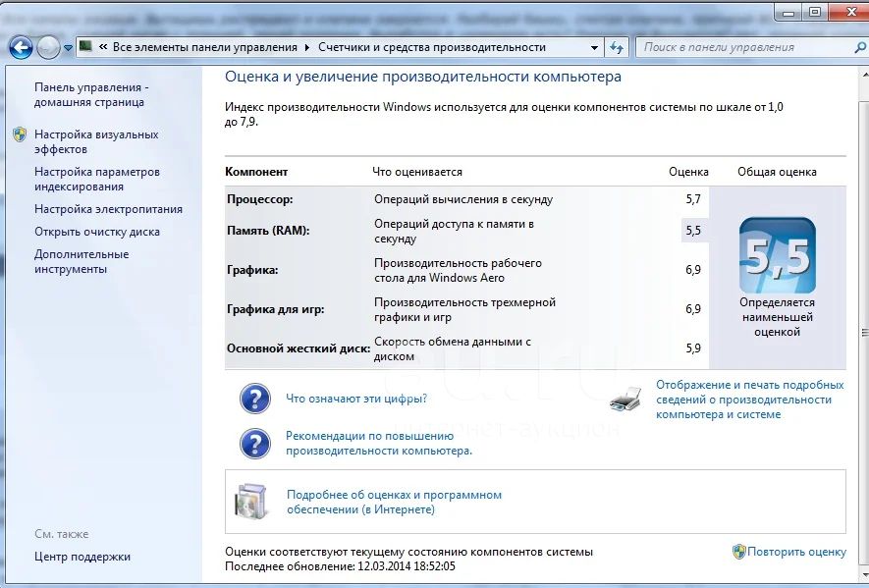
Task: Select the 'Графика для игр:' component label
Action: coord(276,309)
